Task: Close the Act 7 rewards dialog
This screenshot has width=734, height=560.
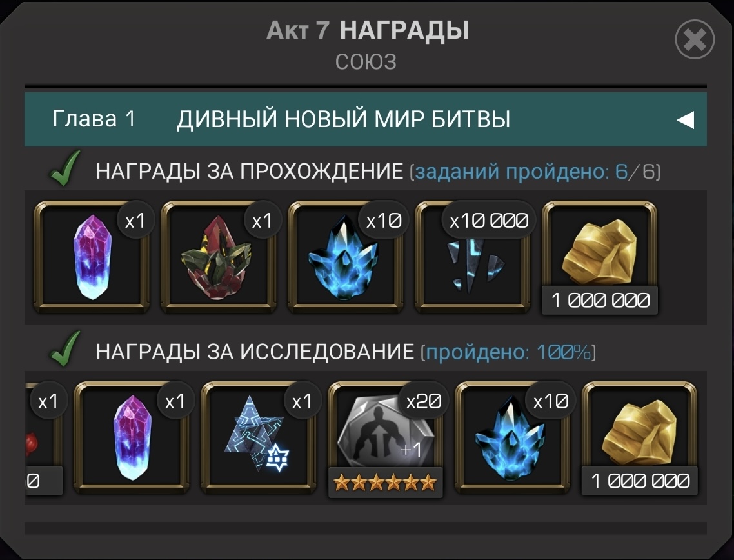Action: click(x=695, y=39)
